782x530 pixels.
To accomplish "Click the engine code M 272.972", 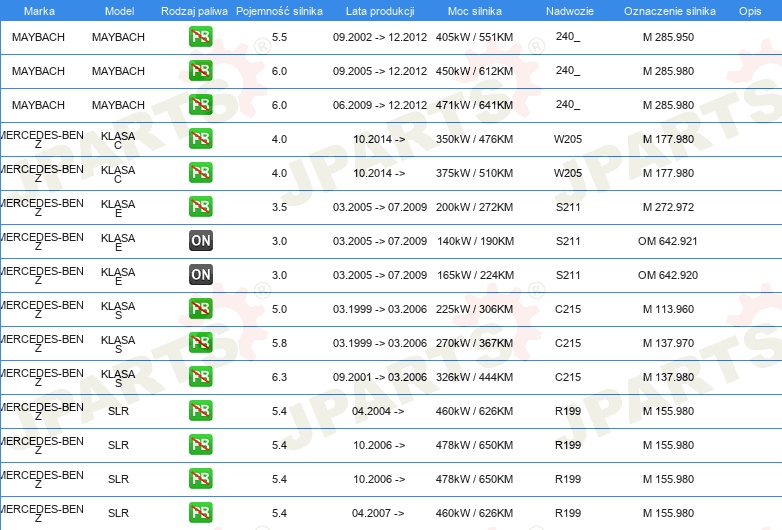I will point(668,207).
